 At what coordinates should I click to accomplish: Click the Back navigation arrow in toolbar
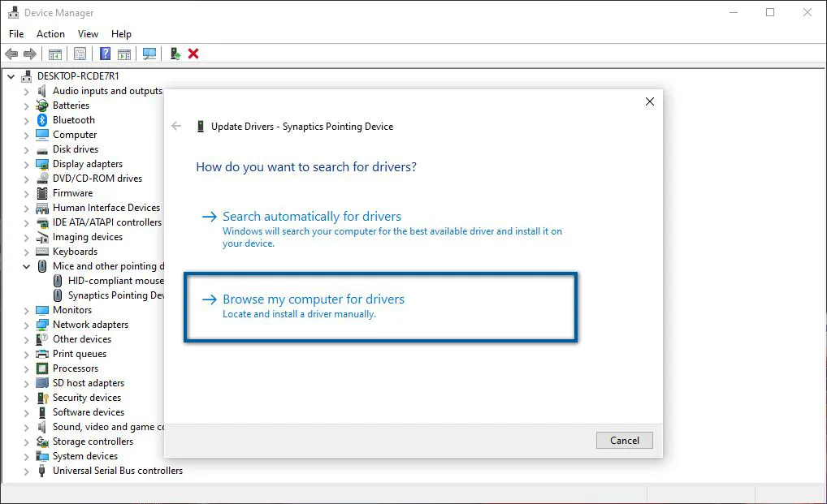coord(11,54)
